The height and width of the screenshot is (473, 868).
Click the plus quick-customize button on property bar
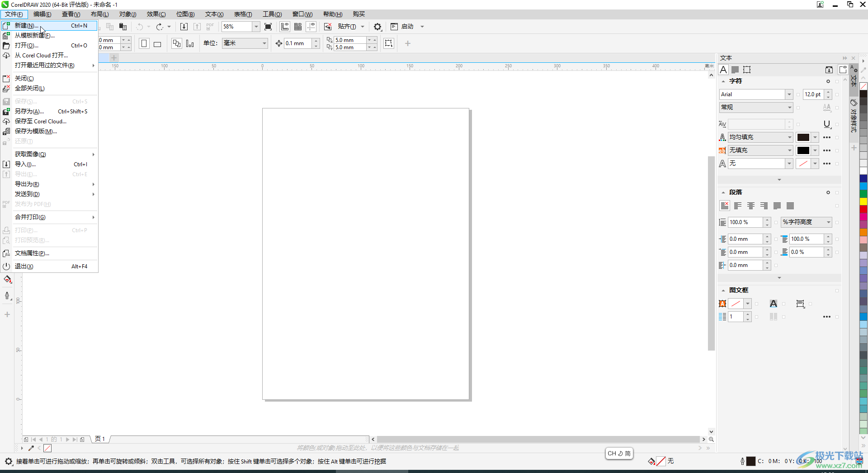408,43
